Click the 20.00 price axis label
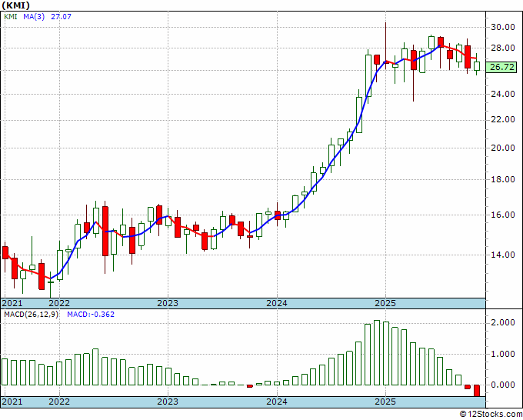This screenshot has width=523, height=420. pyautogui.click(x=503, y=148)
